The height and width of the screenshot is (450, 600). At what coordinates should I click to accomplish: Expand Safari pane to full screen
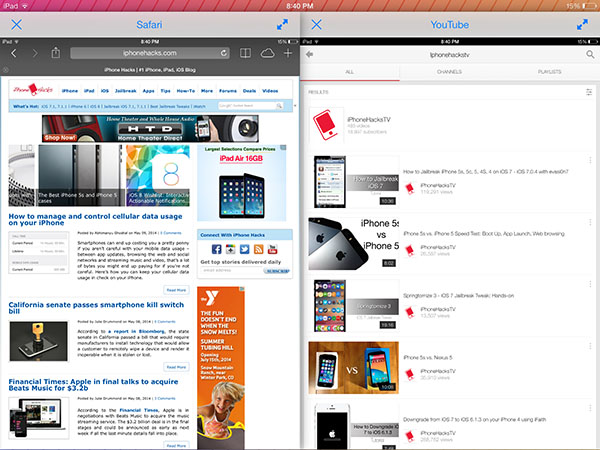pyautogui.click(x=283, y=22)
